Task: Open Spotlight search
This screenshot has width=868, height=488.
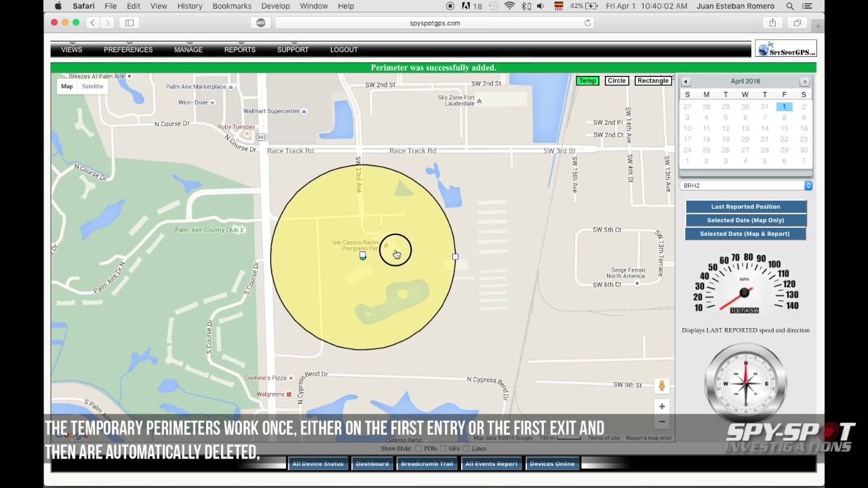Action: (x=790, y=6)
